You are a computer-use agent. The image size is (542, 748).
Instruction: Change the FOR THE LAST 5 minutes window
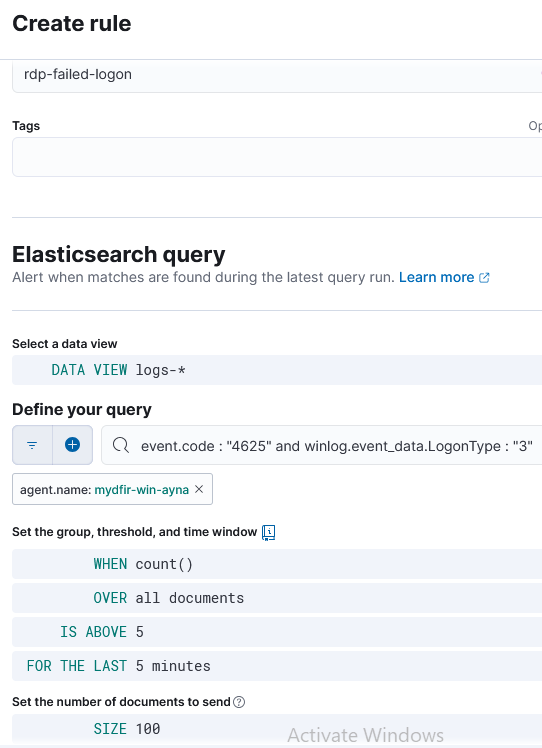277,665
